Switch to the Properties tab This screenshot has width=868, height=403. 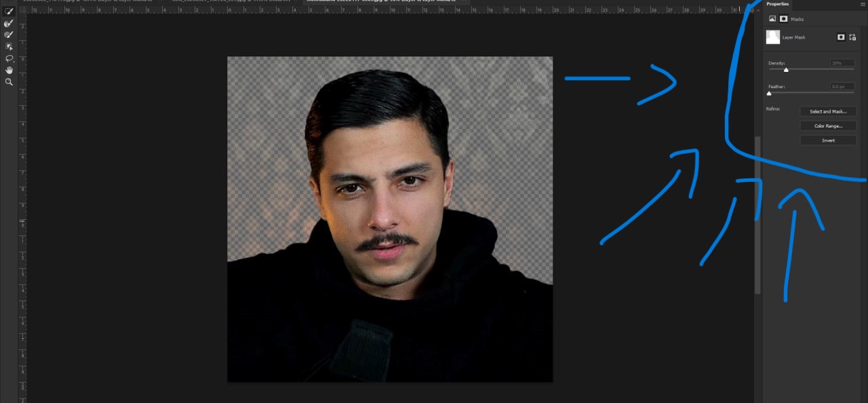778,4
